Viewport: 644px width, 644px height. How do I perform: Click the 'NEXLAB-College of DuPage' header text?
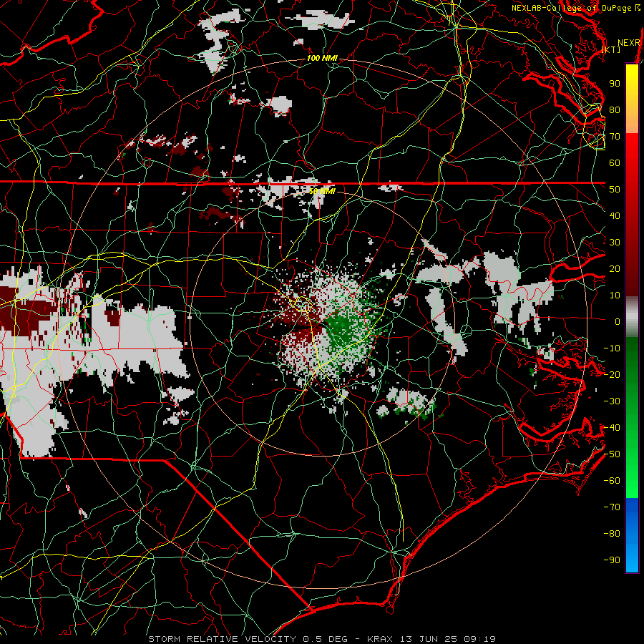[572, 8]
